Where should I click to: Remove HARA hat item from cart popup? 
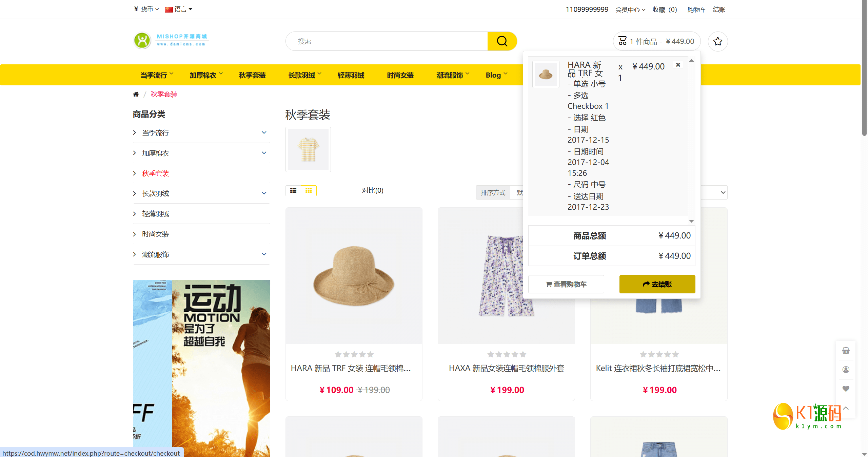coord(678,65)
